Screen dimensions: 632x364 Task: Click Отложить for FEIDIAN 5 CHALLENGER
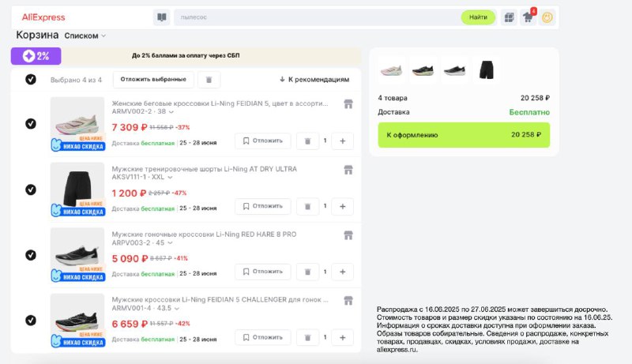[263, 337]
